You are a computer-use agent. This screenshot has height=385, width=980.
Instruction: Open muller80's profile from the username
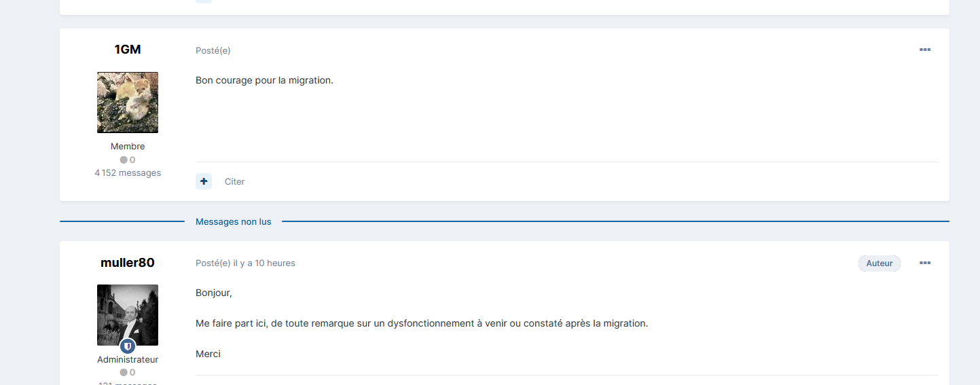click(128, 263)
